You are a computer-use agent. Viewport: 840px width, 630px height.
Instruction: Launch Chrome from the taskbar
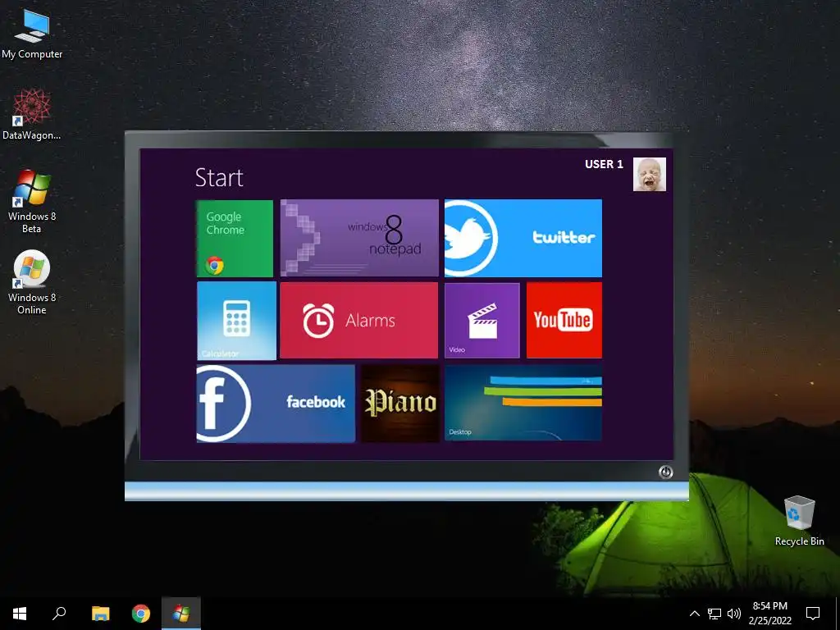pyautogui.click(x=141, y=614)
